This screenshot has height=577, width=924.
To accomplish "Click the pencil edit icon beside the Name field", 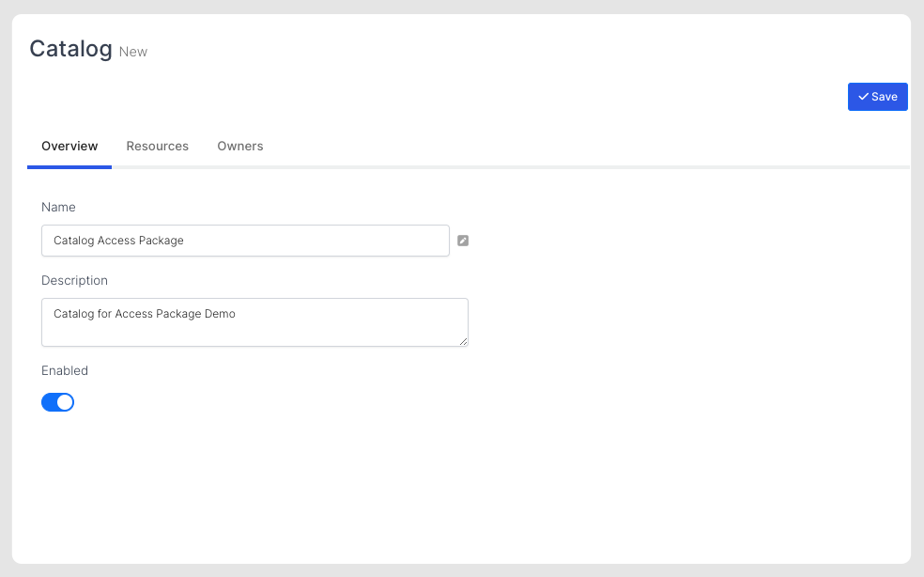I will 463,241.
